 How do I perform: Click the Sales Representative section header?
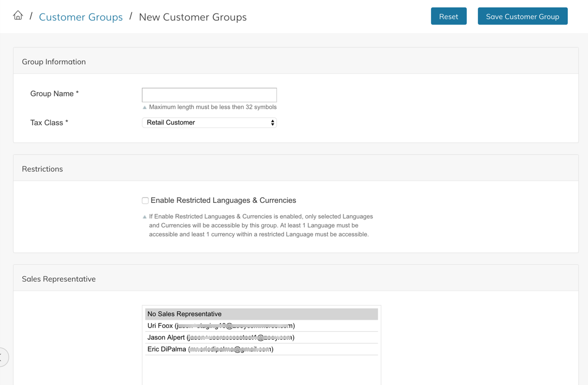59,279
